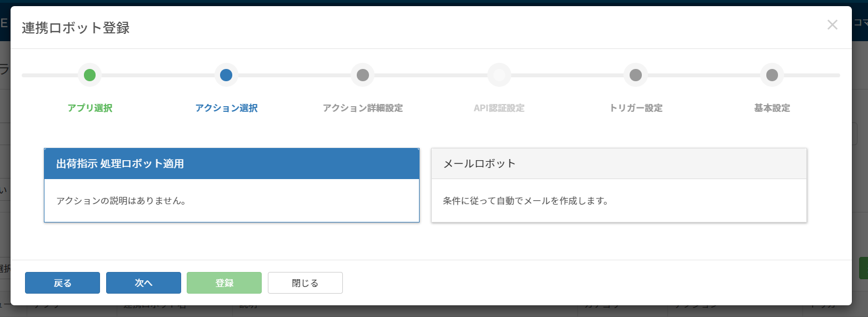Click the blue アクション選択 step circle
The height and width of the screenshot is (317, 868).
[226, 75]
